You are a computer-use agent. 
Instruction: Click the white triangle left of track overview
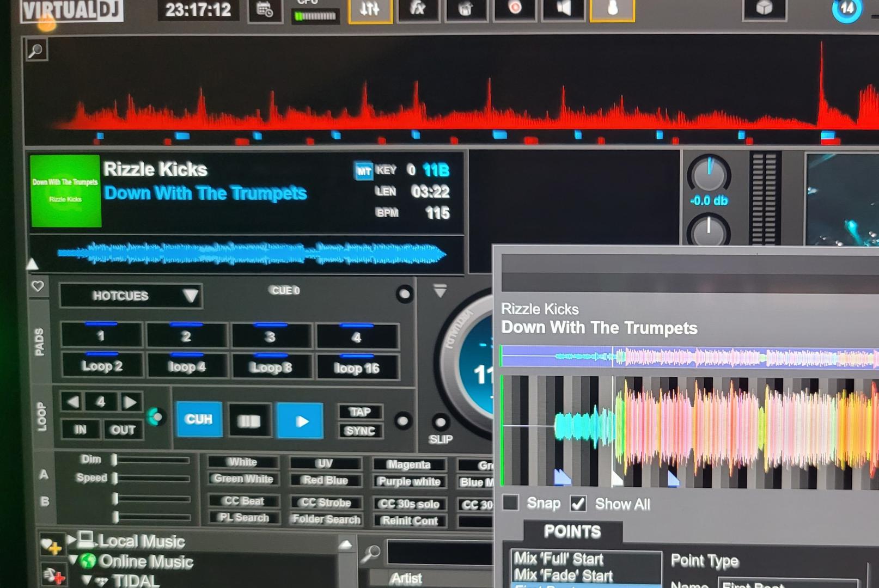(32, 264)
